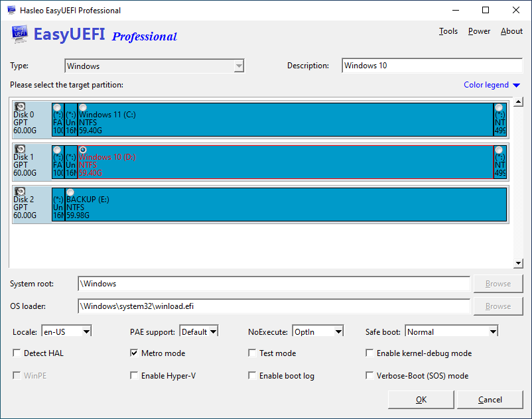
Task: Open the Type dropdown showing Windows
Action: point(155,66)
